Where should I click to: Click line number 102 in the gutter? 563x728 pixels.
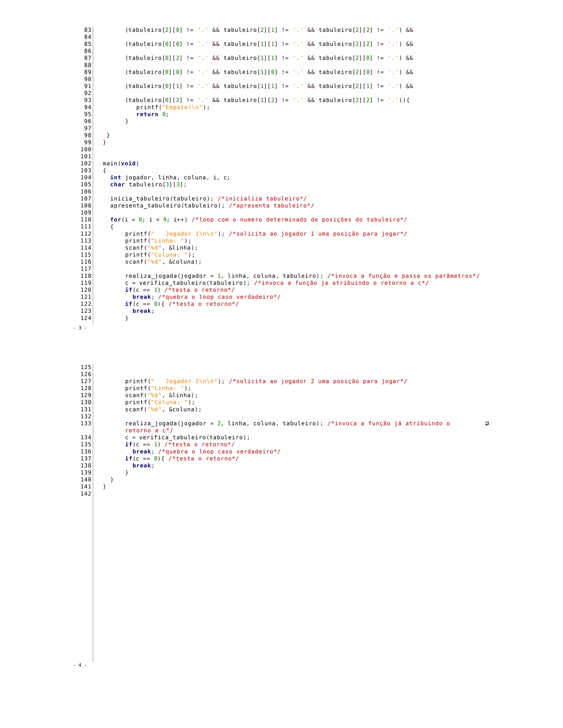86,163
